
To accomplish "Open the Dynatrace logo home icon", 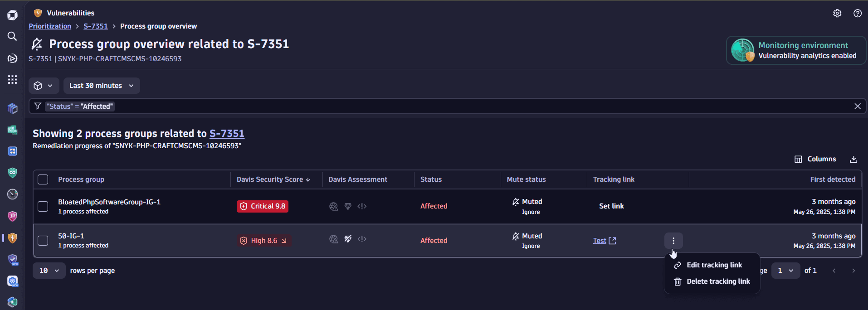I will 12,15.
